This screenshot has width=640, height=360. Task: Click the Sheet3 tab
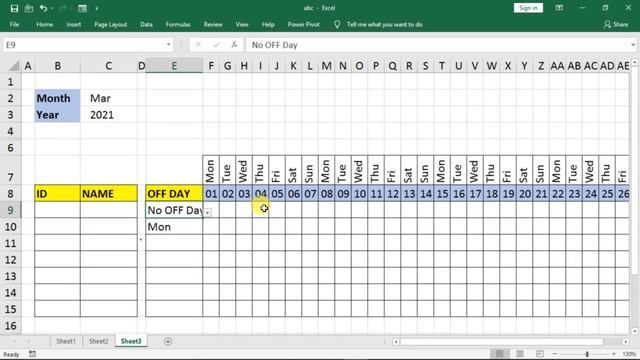(131, 341)
